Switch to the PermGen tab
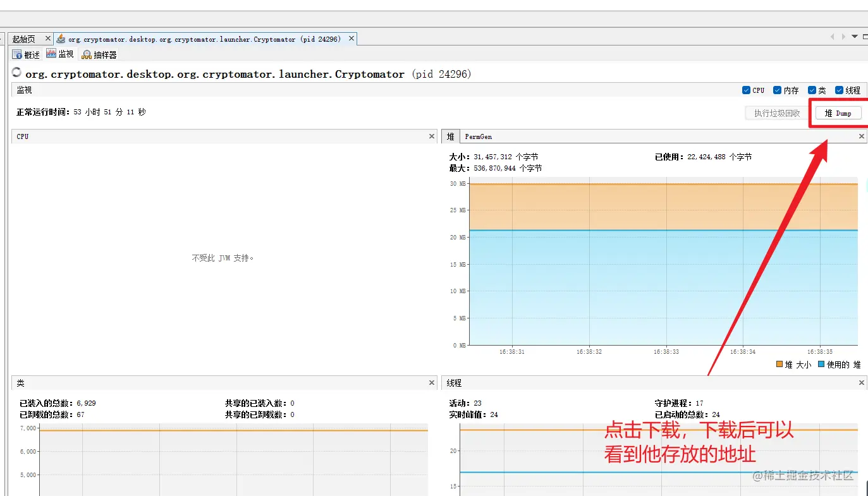The height and width of the screenshot is (496, 868). [479, 136]
